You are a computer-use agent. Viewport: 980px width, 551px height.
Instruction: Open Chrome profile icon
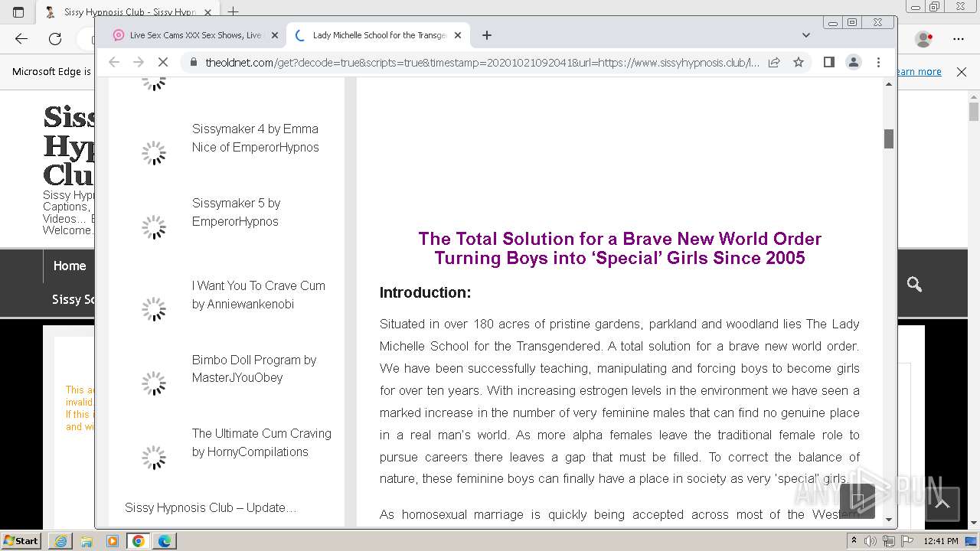coord(854,62)
